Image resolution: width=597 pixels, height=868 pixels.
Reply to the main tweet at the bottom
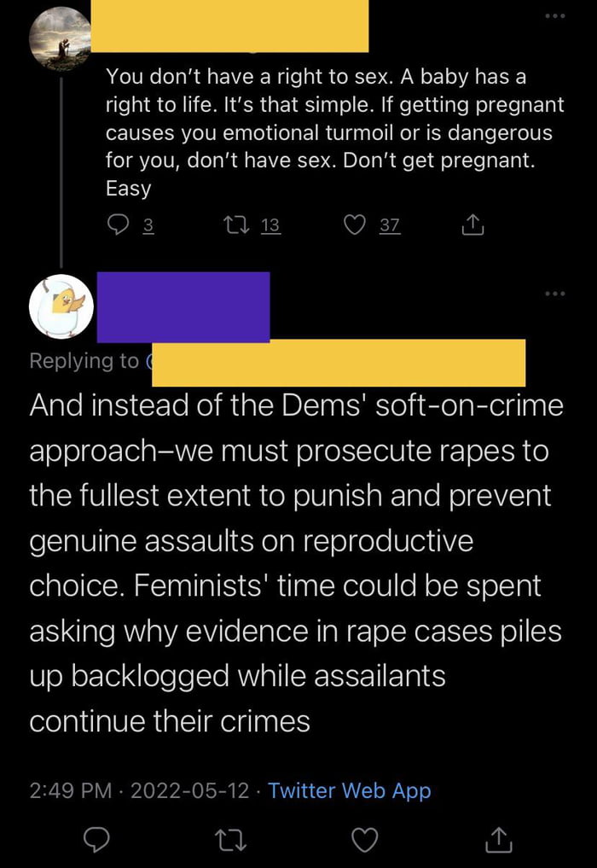[x=101, y=841]
